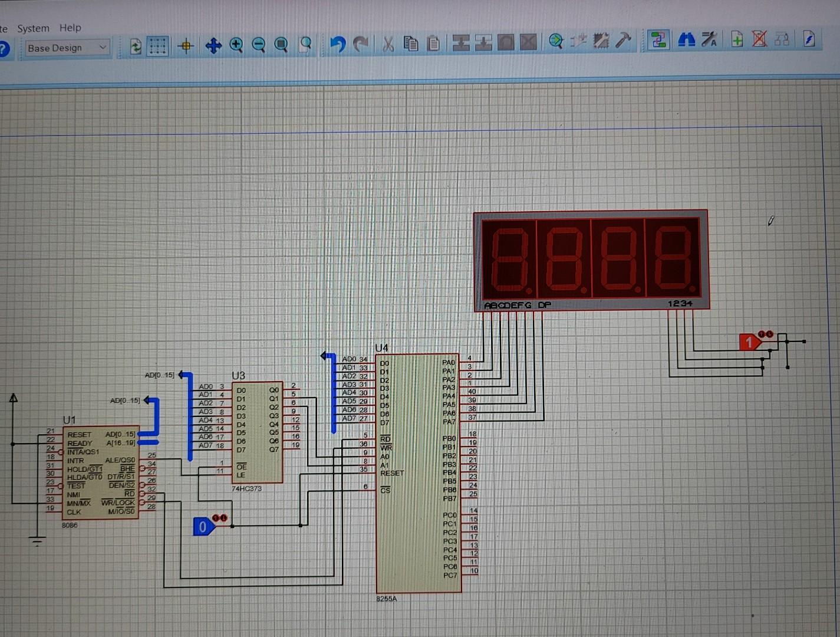The width and height of the screenshot is (840, 637).
Task: Select the 8255A component U4
Action: pyautogui.click(x=419, y=472)
